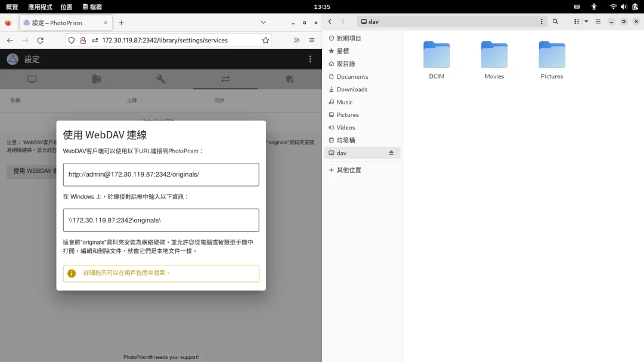This screenshot has width=644, height=362.
Task: Open Firefox hamburger application menu
Action: click(x=312, y=41)
